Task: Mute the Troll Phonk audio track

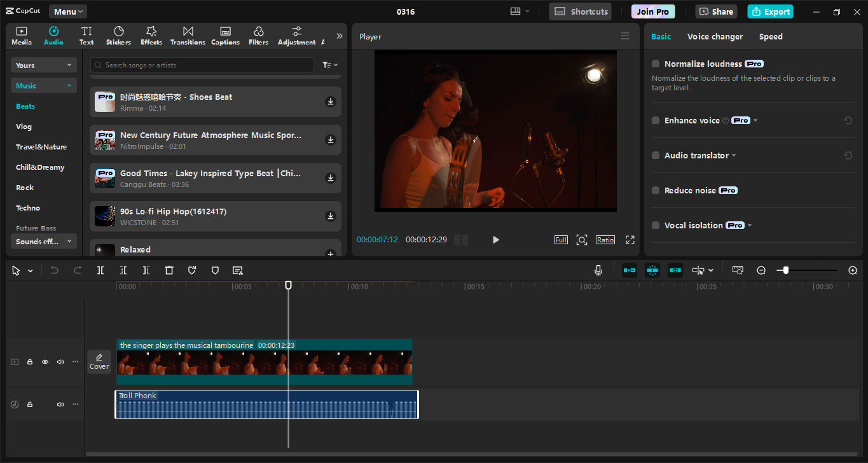Action: (x=60, y=404)
